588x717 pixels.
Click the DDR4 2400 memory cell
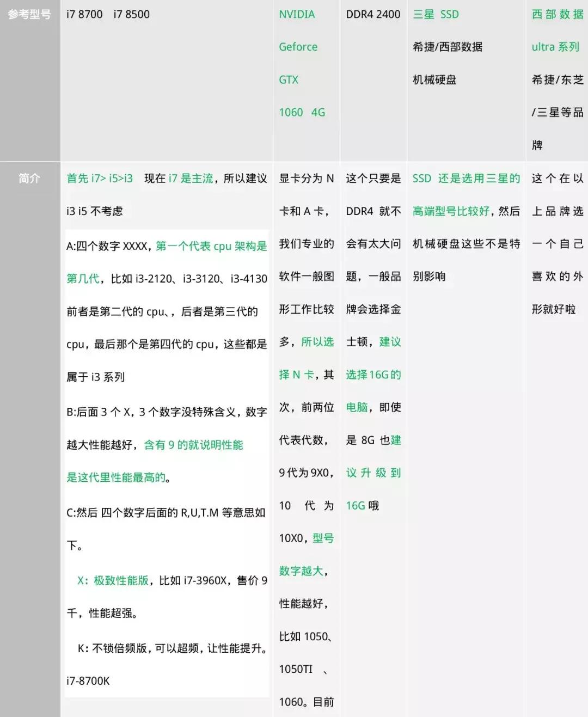click(373, 15)
